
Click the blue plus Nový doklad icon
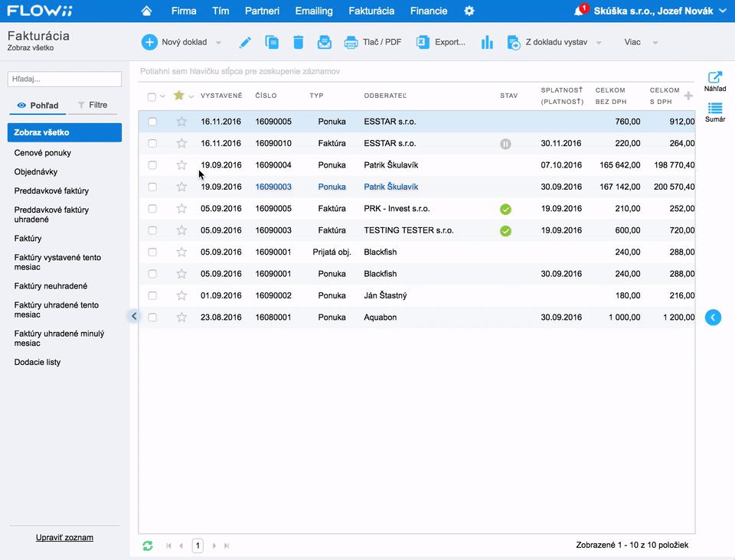tap(149, 42)
